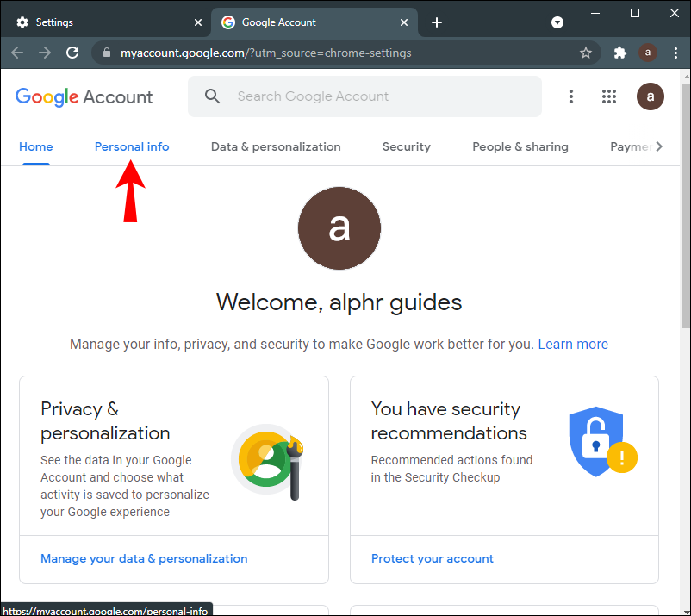The image size is (691, 616).
Task: Click the Google Account logo
Action: tap(84, 96)
